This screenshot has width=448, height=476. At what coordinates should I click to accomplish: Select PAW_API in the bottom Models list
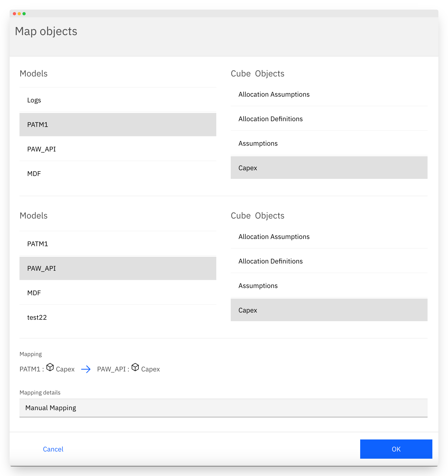[x=118, y=268]
